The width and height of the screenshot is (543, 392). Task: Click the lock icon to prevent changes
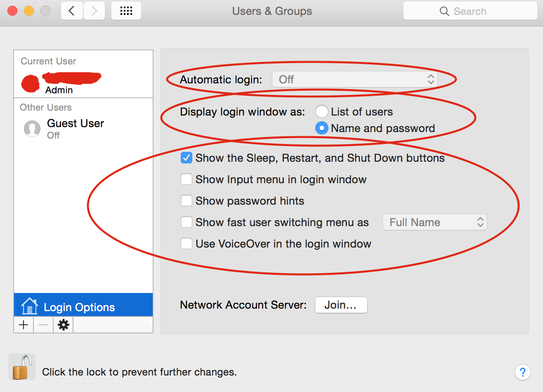pos(22,366)
